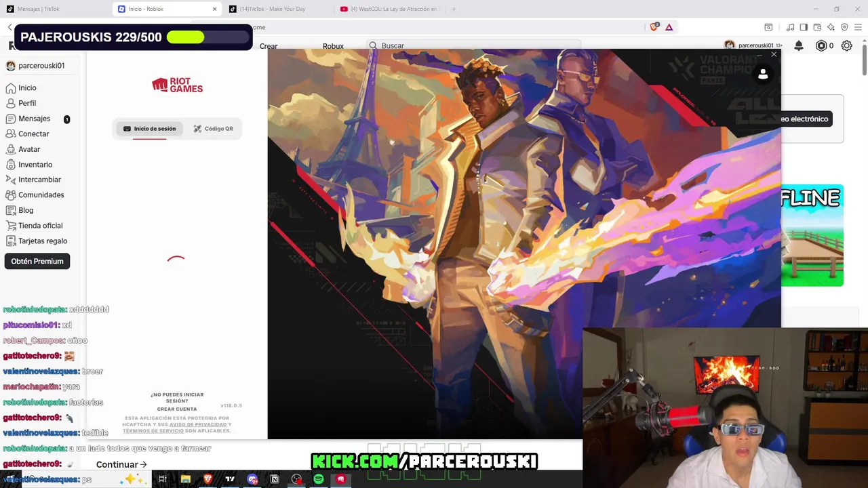Click the browser back arrow
The width and height of the screenshot is (868, 488).
point(9,27)
